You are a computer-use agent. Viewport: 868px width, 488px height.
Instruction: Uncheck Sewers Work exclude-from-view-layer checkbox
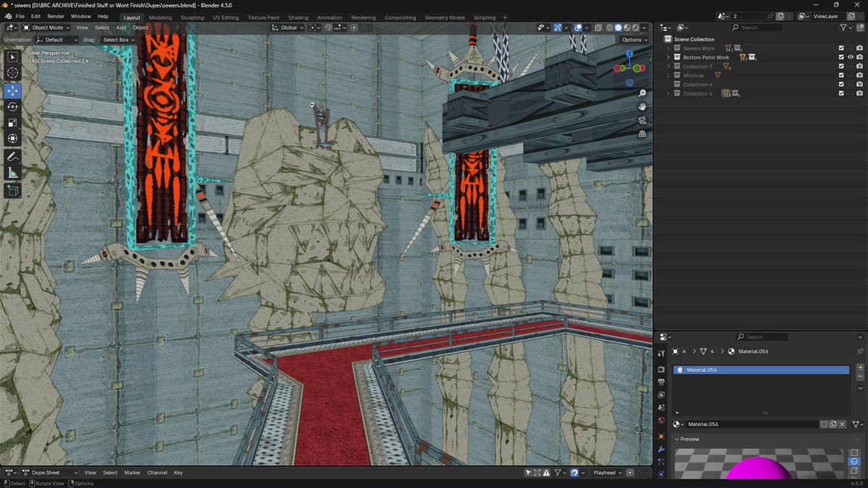(x=841, y=48)
